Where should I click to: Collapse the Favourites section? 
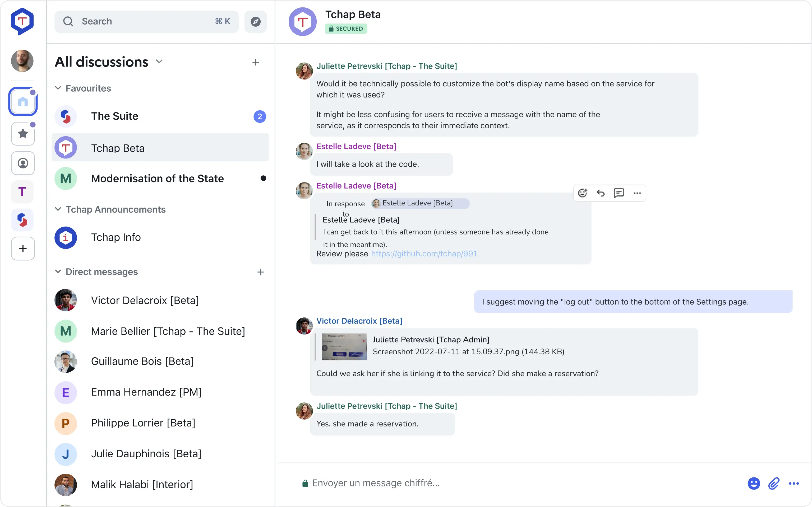point(58,88)
